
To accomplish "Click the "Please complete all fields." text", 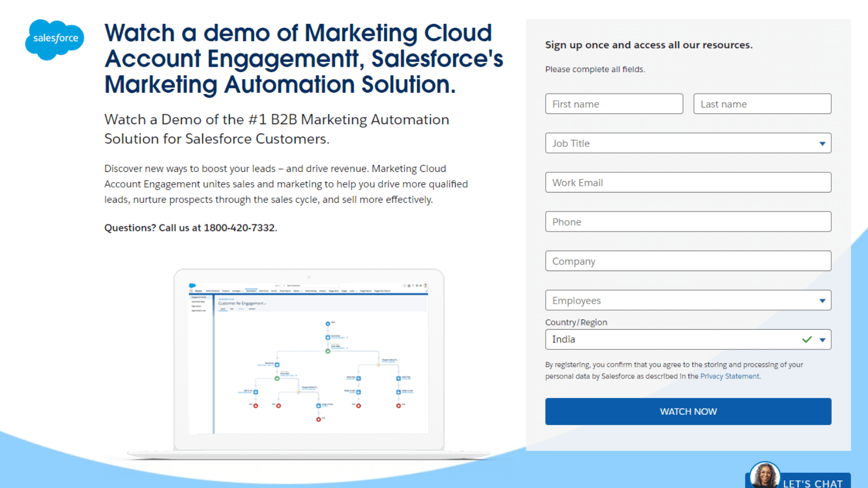I will (x=595, y=69).
